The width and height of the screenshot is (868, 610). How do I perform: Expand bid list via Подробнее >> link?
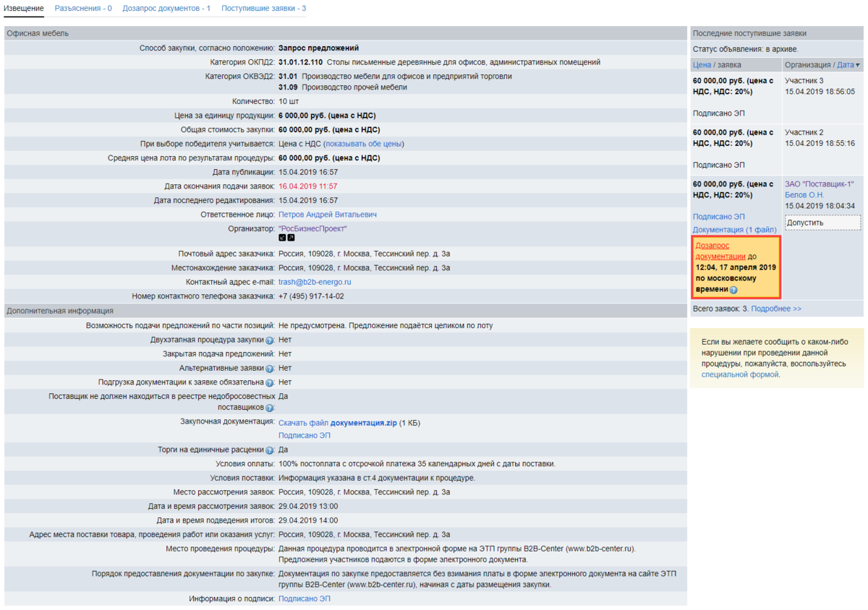click(x=776, y=309)
